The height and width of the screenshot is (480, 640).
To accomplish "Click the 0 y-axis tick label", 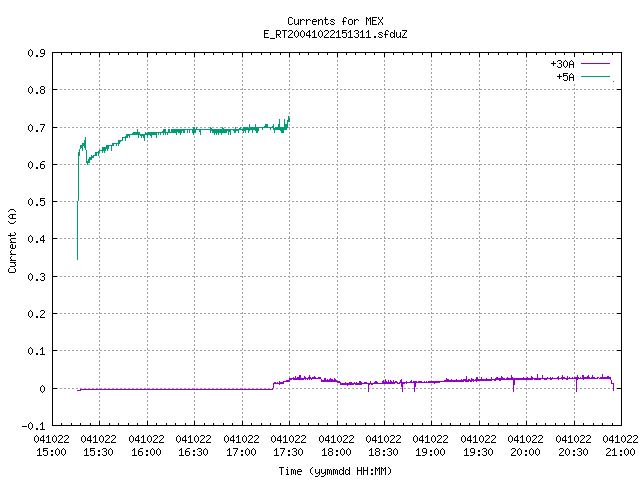I will (x=42, y=389).
